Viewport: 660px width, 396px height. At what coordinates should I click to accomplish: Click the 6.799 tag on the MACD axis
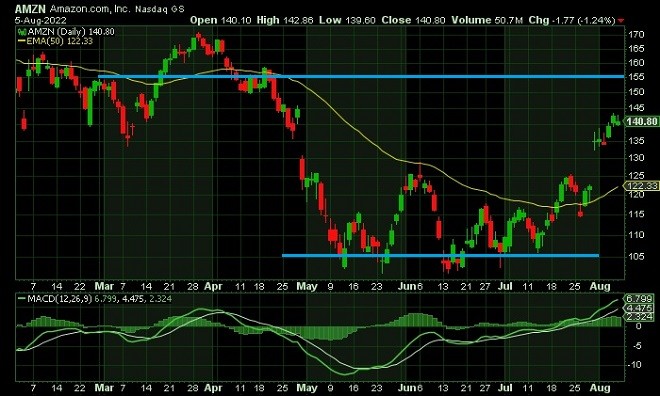pos(640,298)
